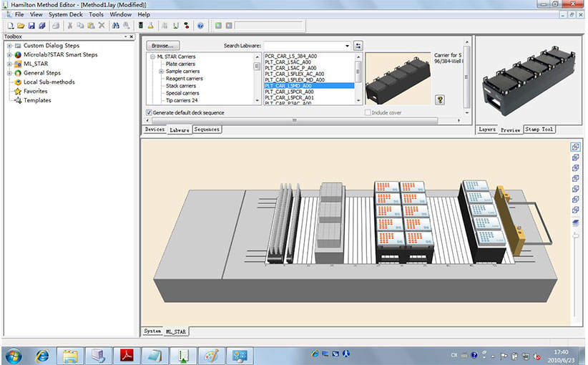Open the Toolbox panel options arrow

pos(126,36)
